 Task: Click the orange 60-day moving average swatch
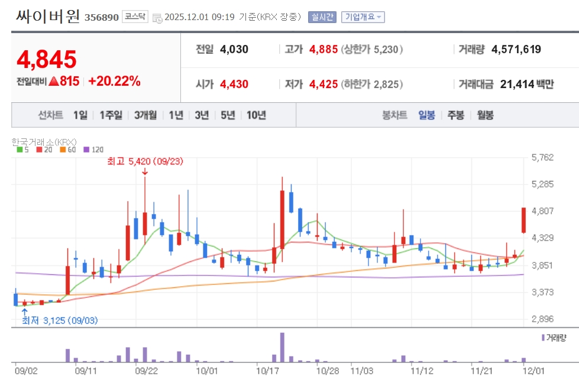click(x=63, y=150)
